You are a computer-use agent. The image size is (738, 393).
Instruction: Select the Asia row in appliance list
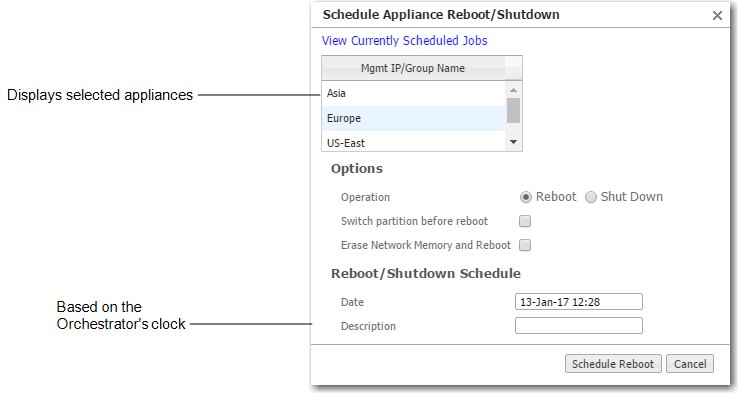(413, 93)
